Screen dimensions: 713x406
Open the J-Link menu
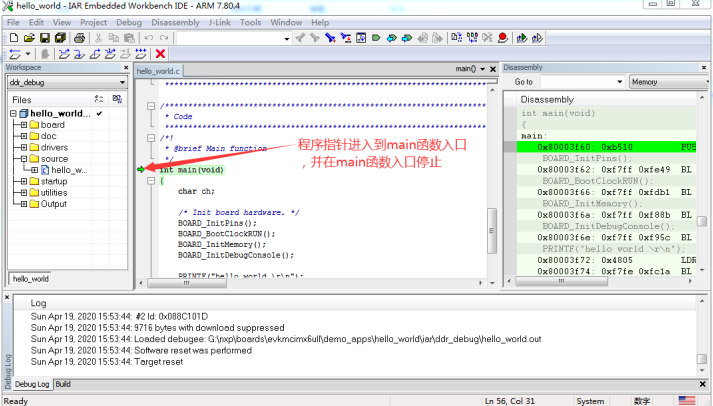click(x=220, y=22)
